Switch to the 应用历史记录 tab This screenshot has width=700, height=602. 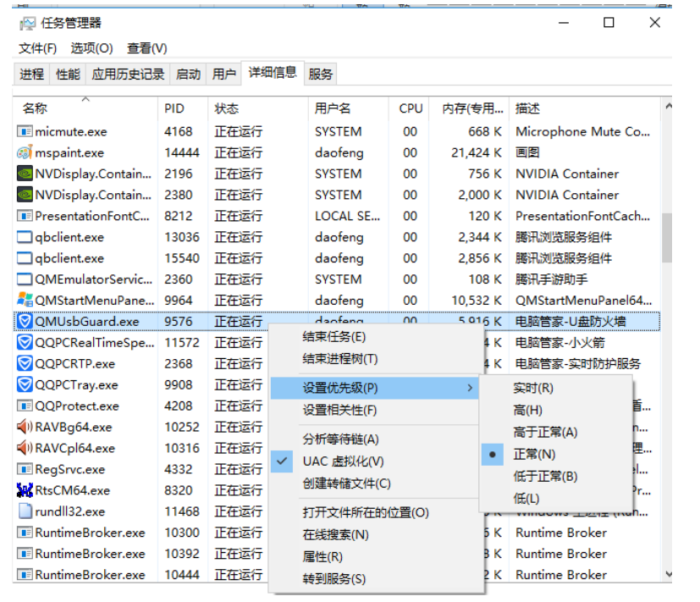pos(128,74)
